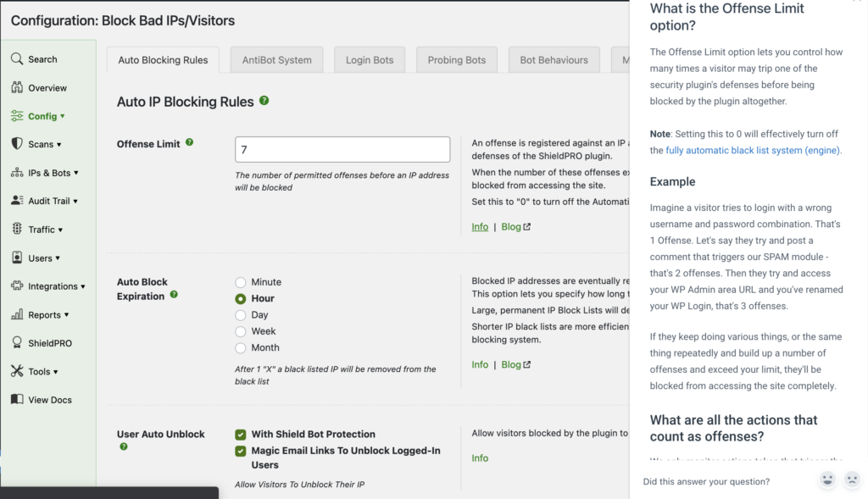This screenshot has height=499, width=868.
Task: Open the fully automatic black list system link
Action: [752, 150]
